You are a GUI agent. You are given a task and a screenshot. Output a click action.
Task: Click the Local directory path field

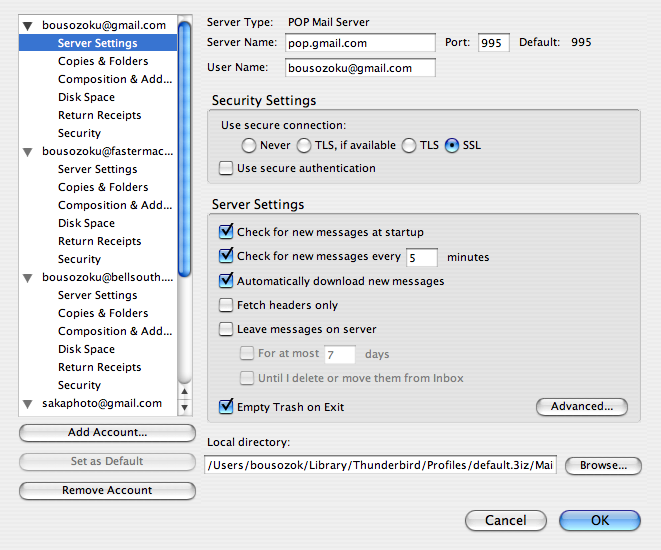[x=380, y=465]
